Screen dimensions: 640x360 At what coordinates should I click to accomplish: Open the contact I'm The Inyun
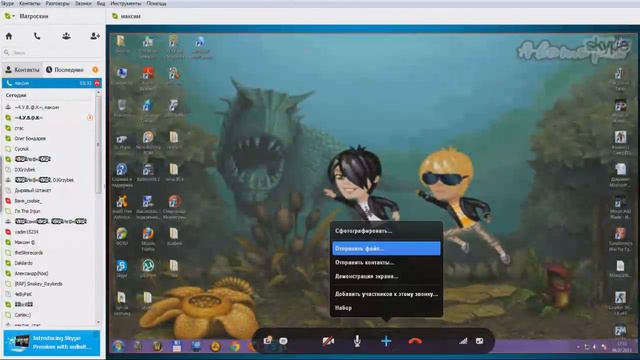click(49, 211)
